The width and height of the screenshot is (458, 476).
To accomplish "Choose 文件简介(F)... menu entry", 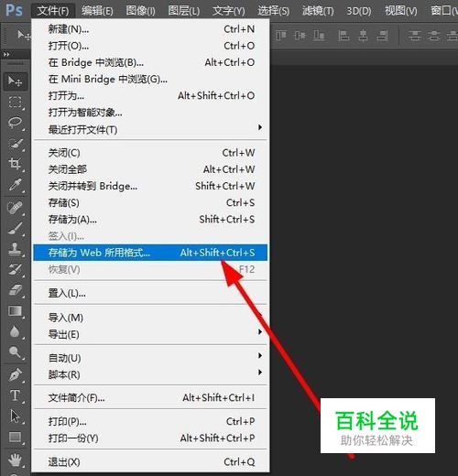I will coord(150,398).
